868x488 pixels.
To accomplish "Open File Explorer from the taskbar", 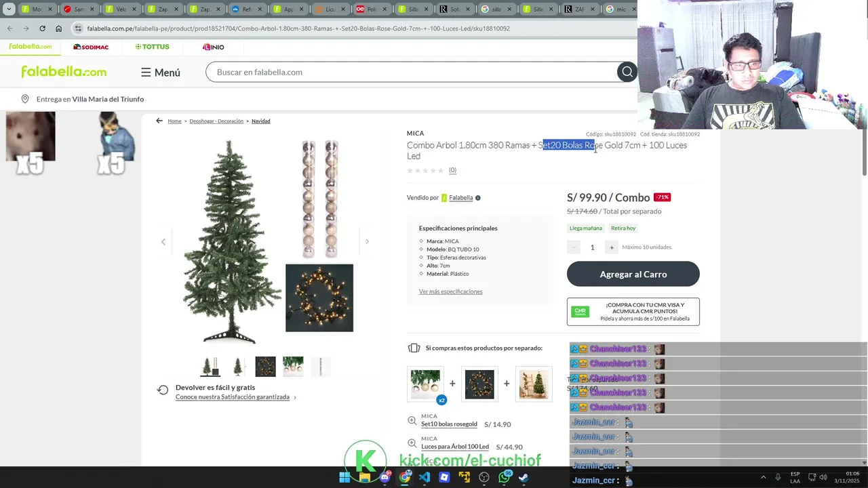I will [365, 477].
